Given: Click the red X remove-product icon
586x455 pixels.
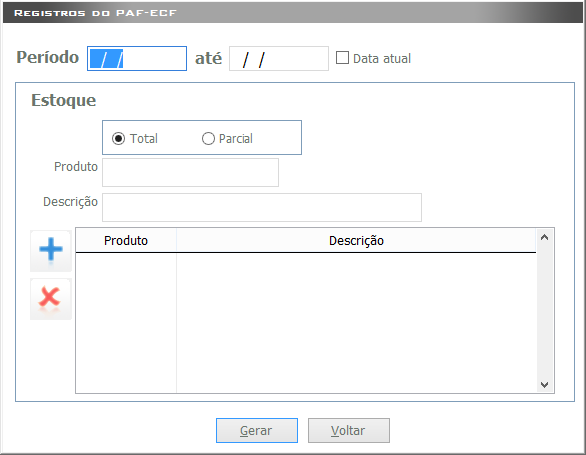Looking at the screenshot, I should (x=51, y=299).
